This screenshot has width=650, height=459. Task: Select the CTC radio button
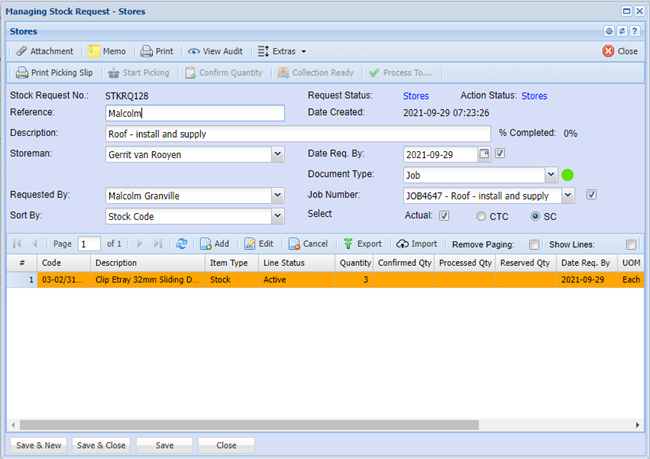tap(482, 215)
